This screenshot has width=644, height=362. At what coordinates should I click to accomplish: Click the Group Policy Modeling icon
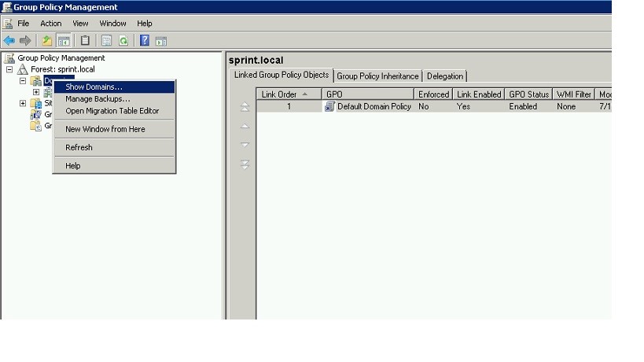[35, 114]
